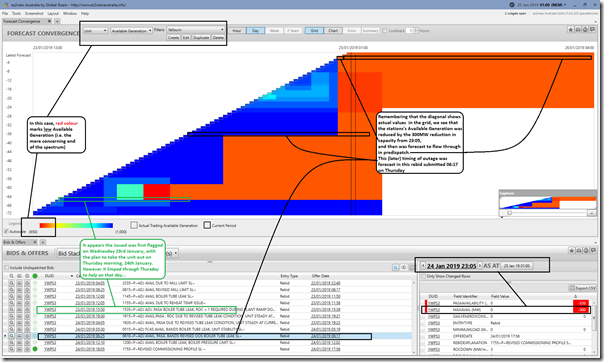Viewport: 604px width, 362px height.
Task: Enable Include Undispatched Bids checkbox
Action: tap(6, 267)
